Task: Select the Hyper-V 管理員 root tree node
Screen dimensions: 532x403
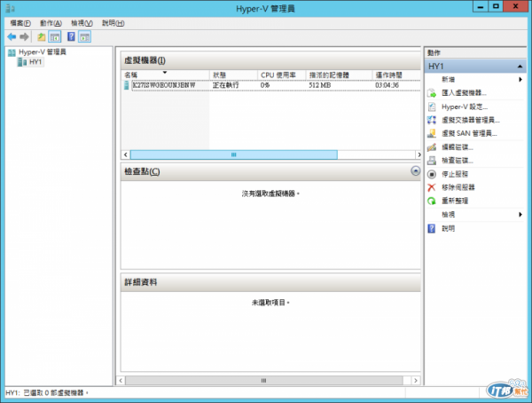Action: (43, 52)
